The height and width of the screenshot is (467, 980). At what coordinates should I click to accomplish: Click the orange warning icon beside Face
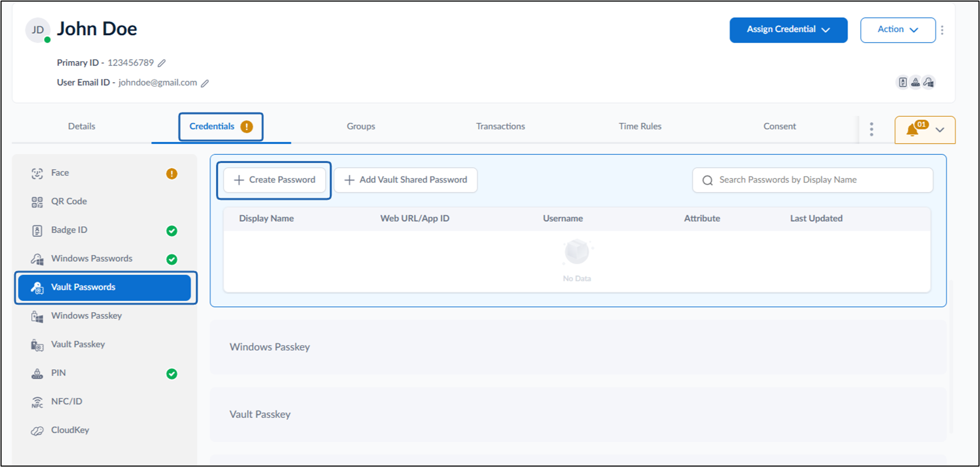(172, 174)
